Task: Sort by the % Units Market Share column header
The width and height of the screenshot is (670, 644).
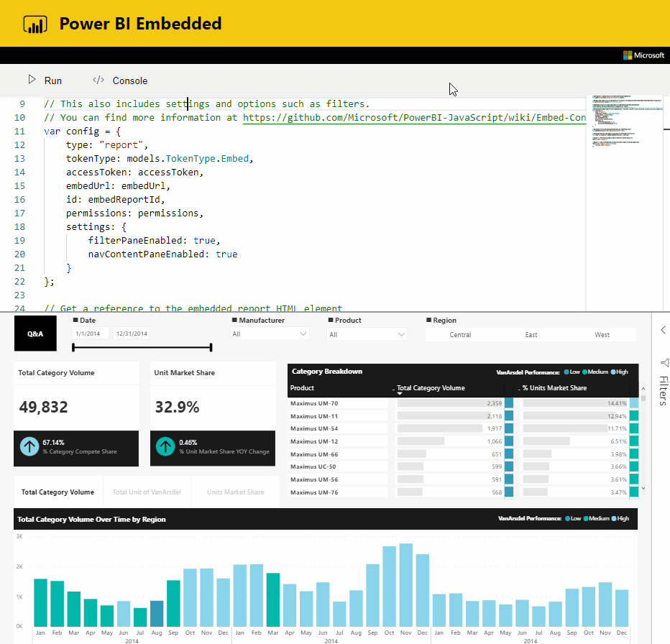Action: tap(555, 388)
